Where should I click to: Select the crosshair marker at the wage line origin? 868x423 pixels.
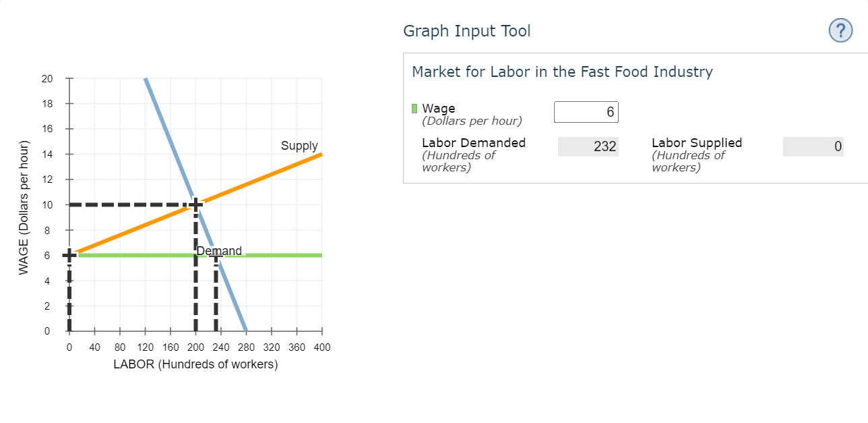point(69,255)
